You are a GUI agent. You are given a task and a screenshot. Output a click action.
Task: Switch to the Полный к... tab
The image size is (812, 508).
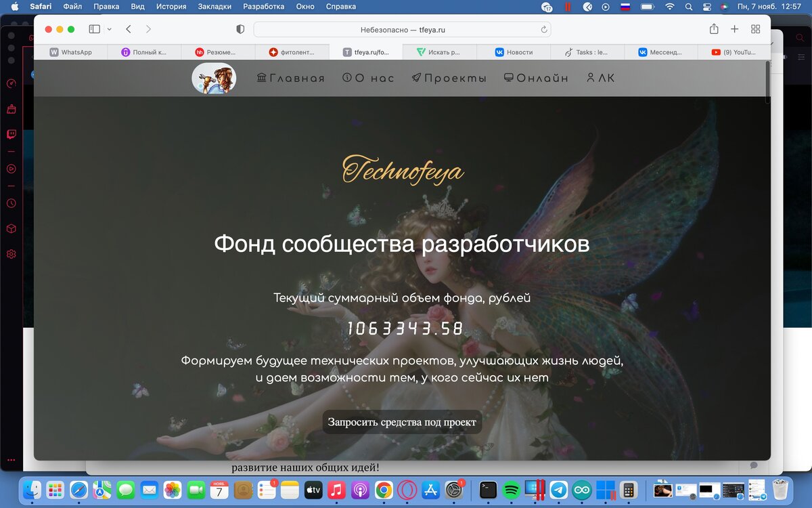coord(144,52)
